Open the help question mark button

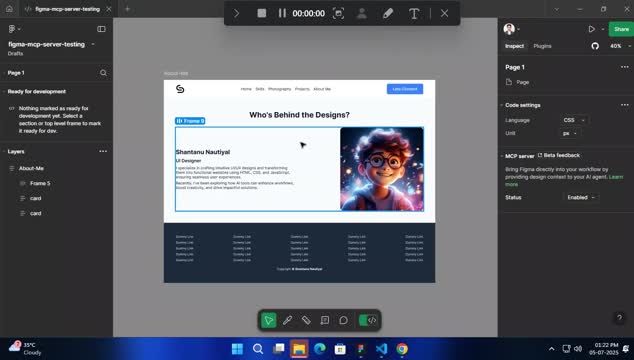click(619, 318)
